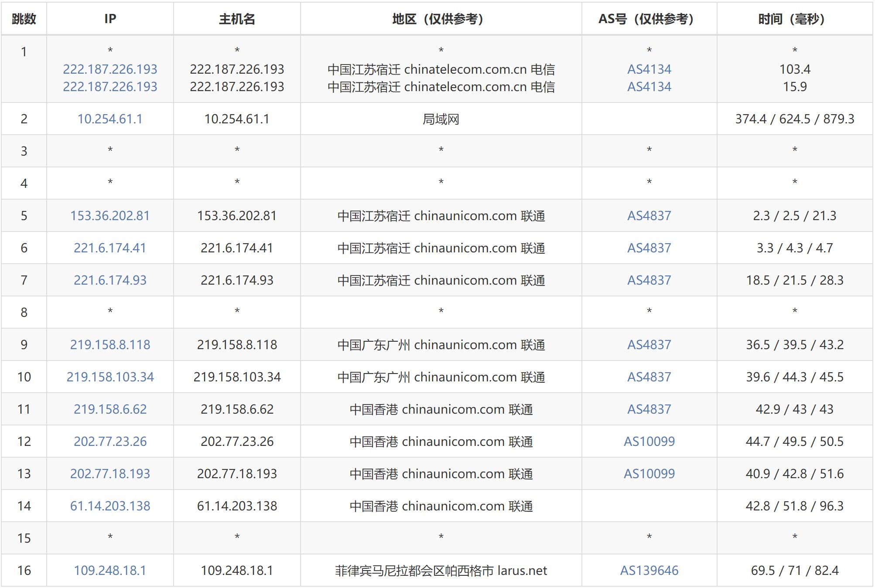The height and width of the screenshot is (588, 875).
Task: Select time cell 42.8 / 51.8 / 96.3
Action: coord(795,506)
